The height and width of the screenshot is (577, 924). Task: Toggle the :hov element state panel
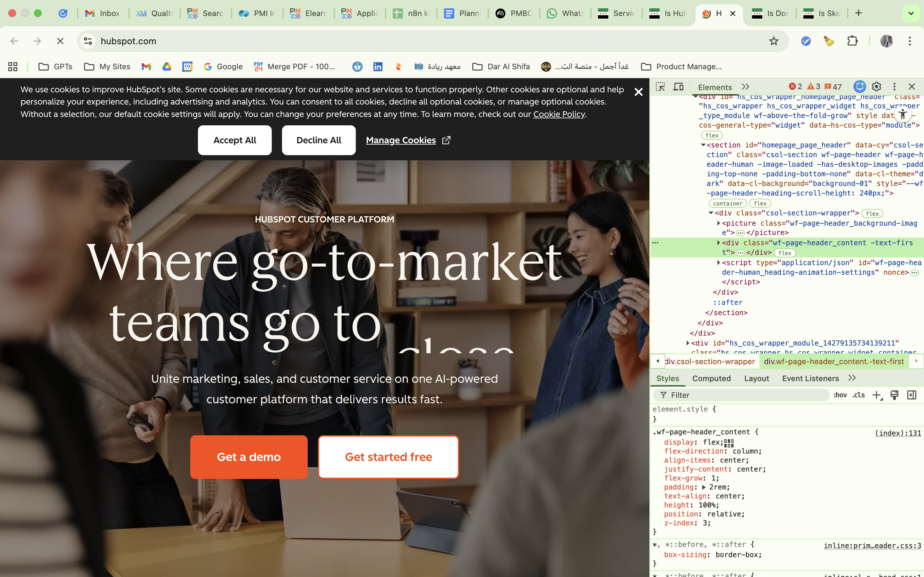click(840, 395)
